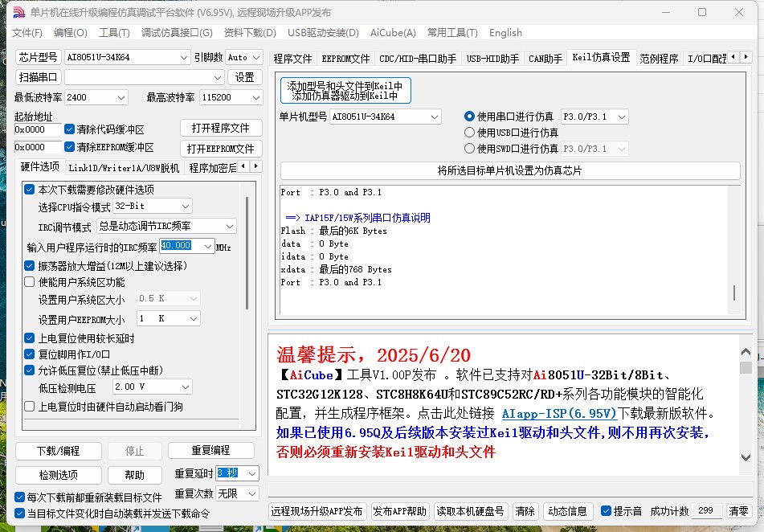The width and height of the screenshot is (764, 532).
Task: Click left arrow on hardware options tab strip
Action: point(243,166)
